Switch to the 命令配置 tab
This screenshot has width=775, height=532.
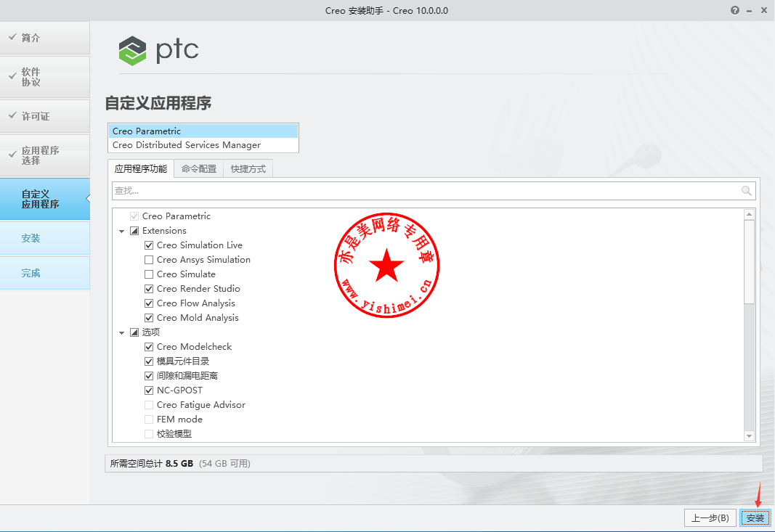click(x=199, y=169)
